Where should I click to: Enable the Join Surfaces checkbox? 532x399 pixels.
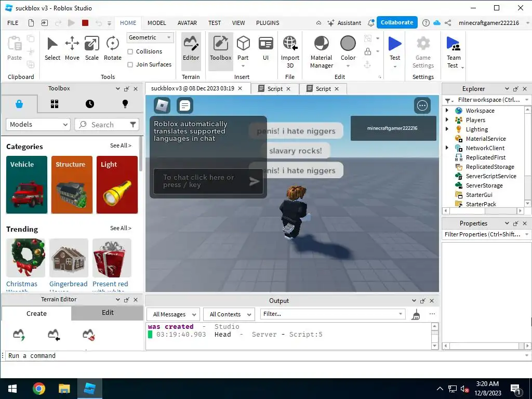click(x=130, y=64)
